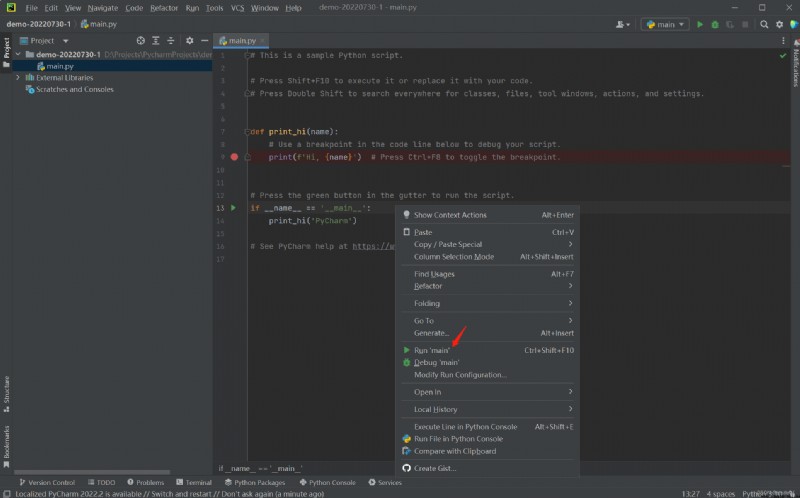This screenshot has width=800, height=498.
Task: Toggle tool window bars icon in status bar
Action: tap(7, 493)
